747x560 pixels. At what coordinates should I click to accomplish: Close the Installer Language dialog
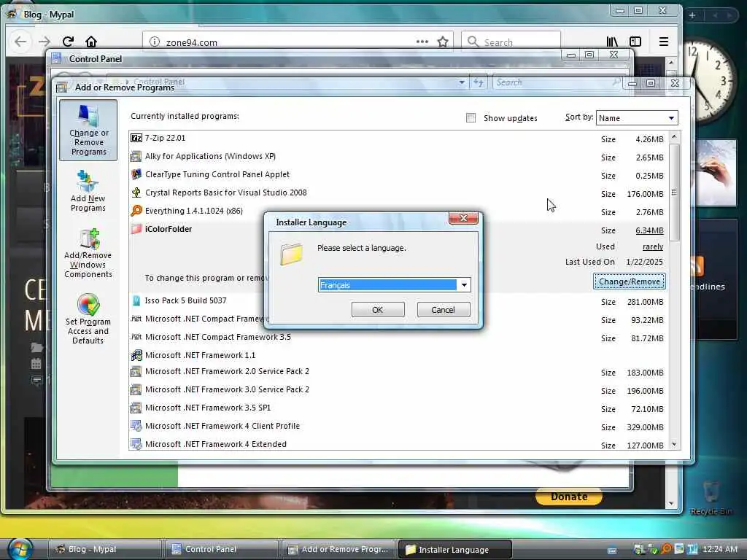[463, 218]
